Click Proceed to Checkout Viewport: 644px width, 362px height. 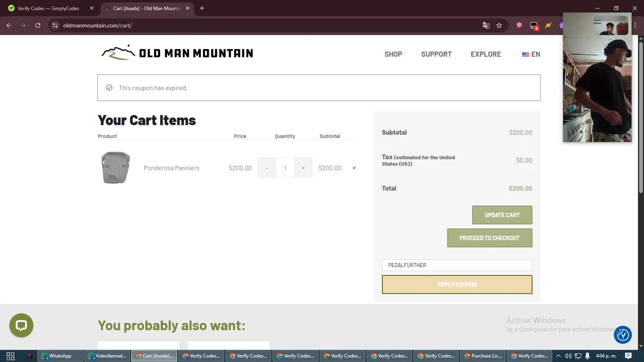[x=489, y=238]
